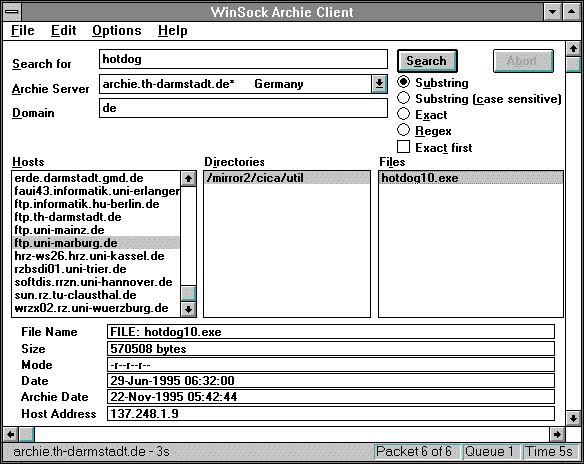Click Hosts list scroll up arrow
Image resolution: width=584 pixels, height=464 pixels.
tap(188, 179)
